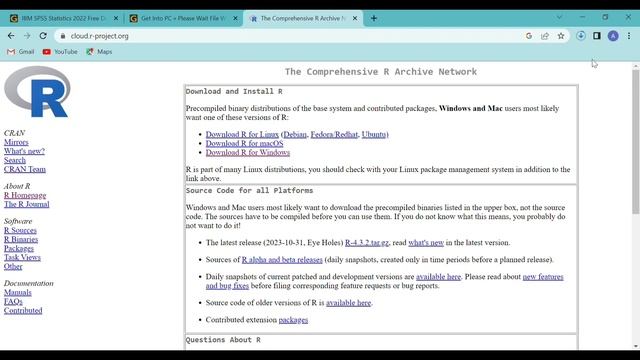Open the Other link in Software
640x360 pixels.
point(13,266)
